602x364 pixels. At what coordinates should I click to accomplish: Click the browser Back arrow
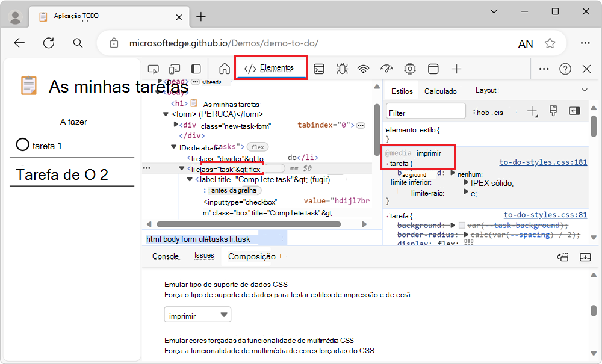pyautogui.click(x=19, y=43)
